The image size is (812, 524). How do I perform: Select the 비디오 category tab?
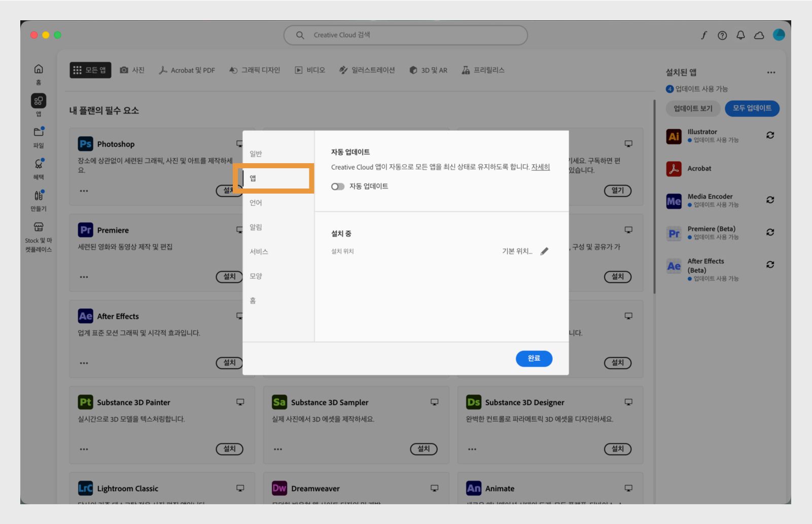tap(310, 70)
